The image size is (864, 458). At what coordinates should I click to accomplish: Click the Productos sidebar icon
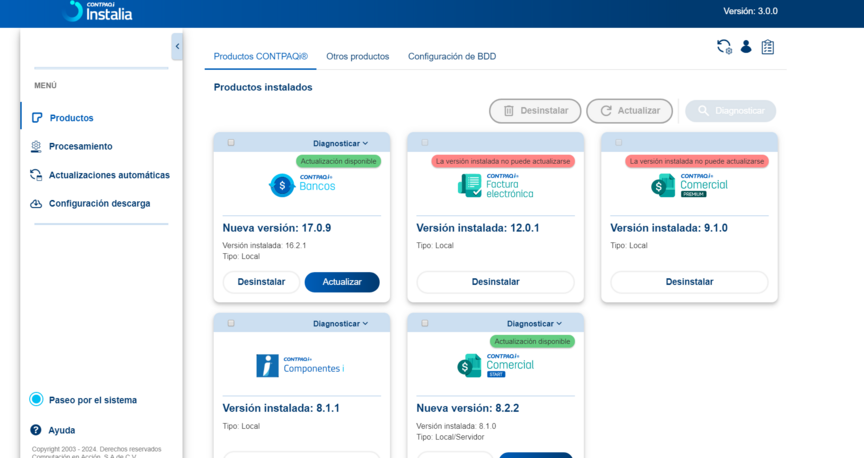[x=37, y=118]
